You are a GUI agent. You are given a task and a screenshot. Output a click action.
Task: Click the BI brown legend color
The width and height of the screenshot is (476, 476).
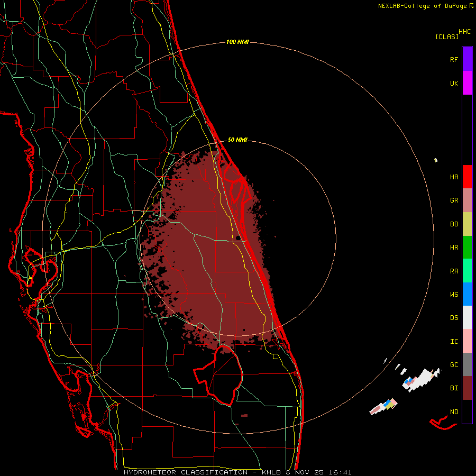[x=467, y=388]
